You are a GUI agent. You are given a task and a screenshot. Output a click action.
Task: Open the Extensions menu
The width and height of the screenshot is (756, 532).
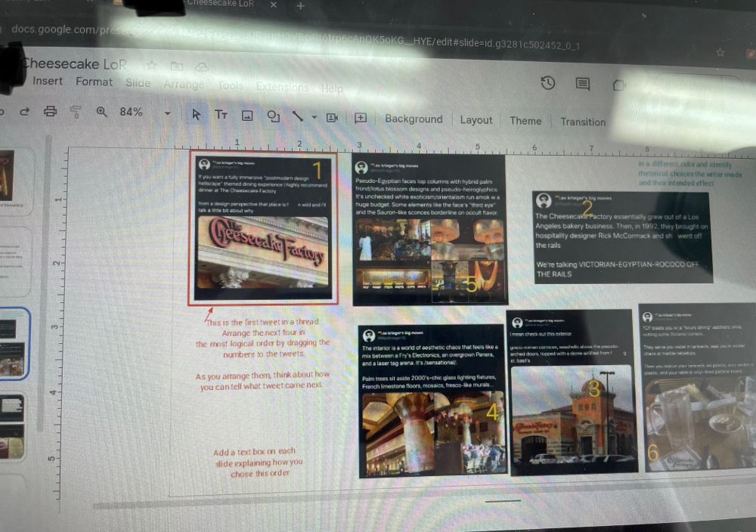coord(283,87)
